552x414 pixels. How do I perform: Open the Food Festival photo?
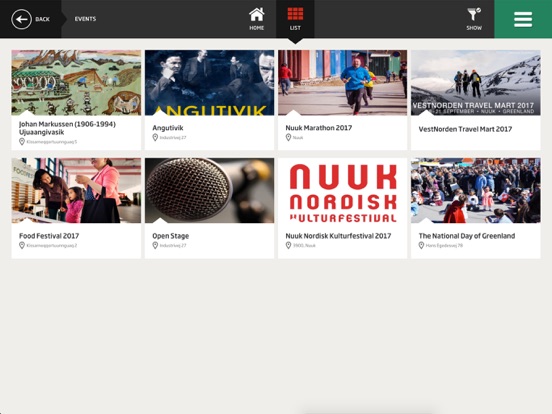coord(76,190)
